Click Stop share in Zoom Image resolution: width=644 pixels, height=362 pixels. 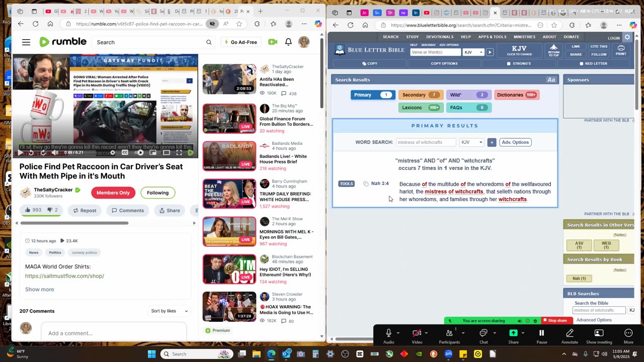pyautogui.click(x=557, y=321)
